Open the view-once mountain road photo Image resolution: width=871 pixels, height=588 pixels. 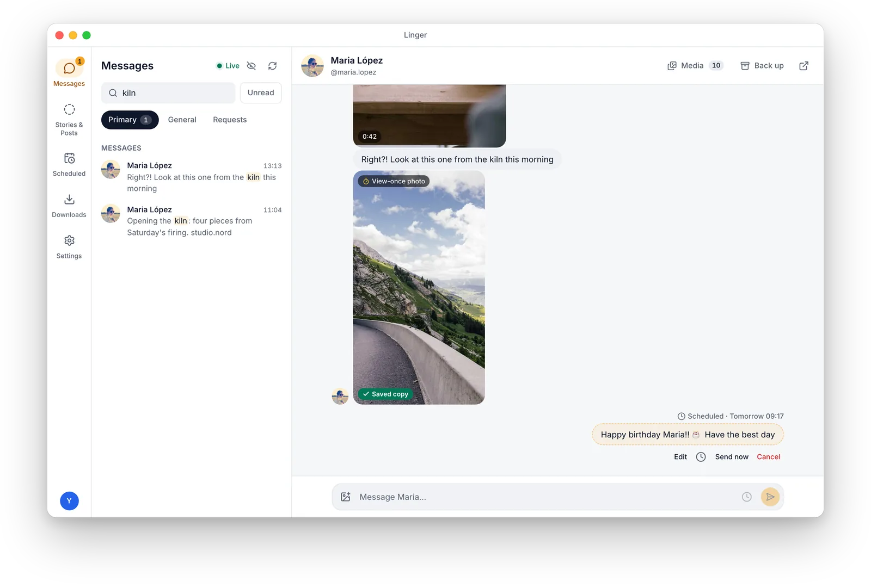419,288
